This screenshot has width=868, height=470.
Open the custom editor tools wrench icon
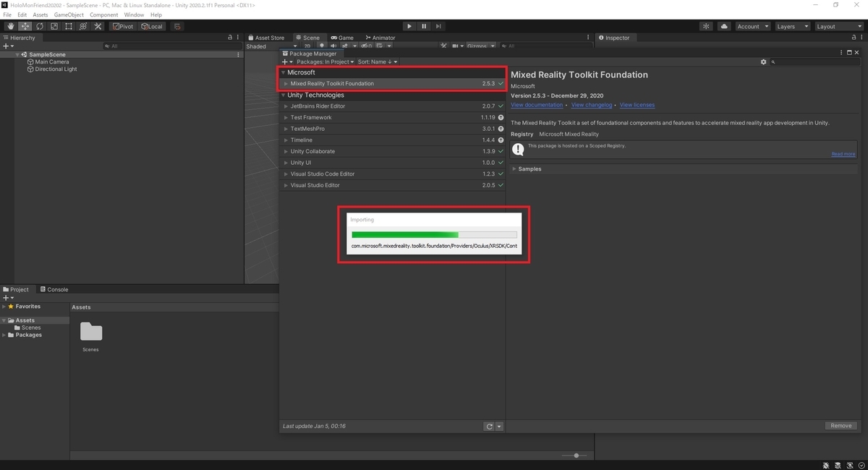(x=98, y=26)
